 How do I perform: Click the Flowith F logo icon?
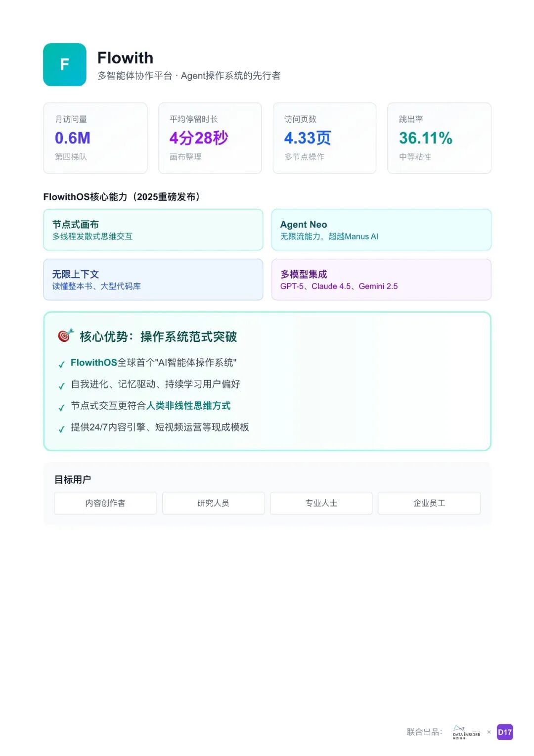tap(65, 65)
